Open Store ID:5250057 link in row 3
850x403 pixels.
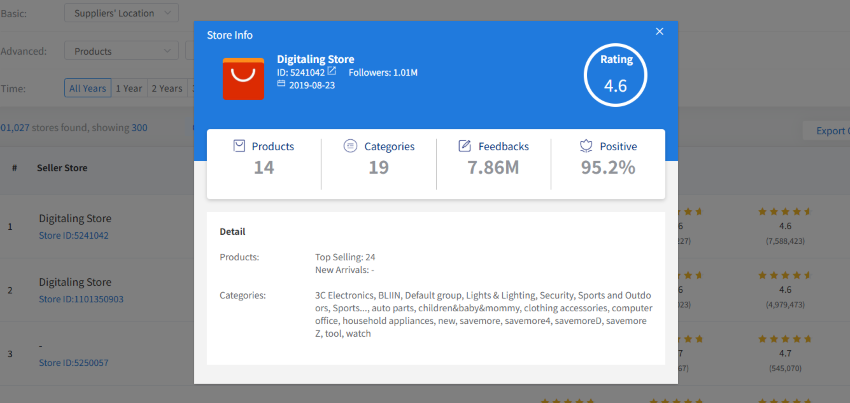pyautogui.click(x=74, y=363)
